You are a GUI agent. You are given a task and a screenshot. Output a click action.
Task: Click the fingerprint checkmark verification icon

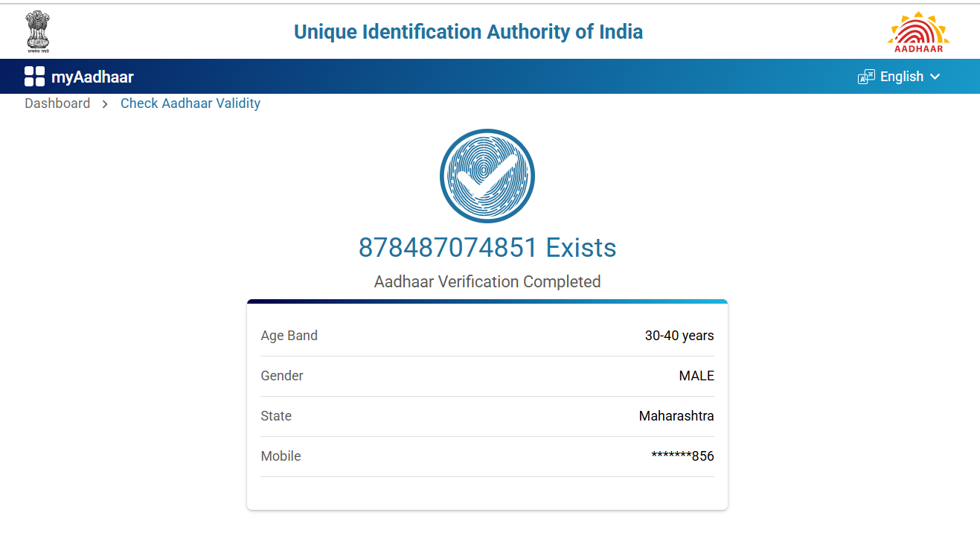[x=487, y=176]
